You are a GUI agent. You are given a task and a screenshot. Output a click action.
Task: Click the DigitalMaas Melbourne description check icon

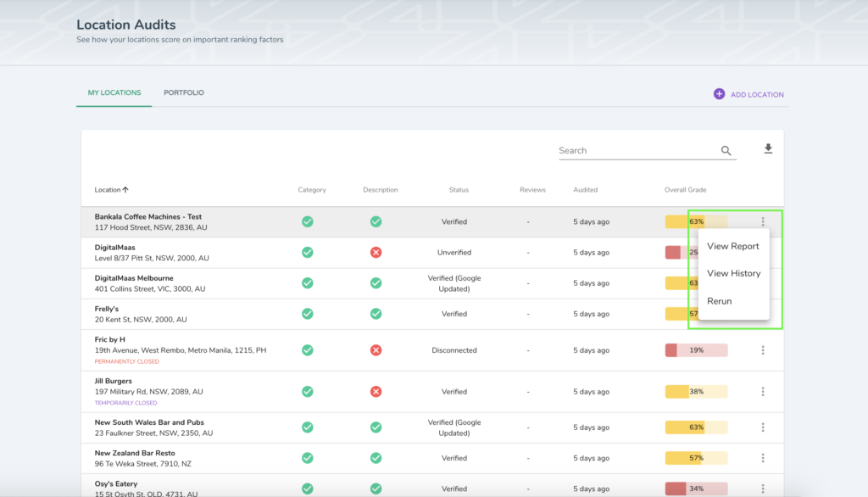376,283
